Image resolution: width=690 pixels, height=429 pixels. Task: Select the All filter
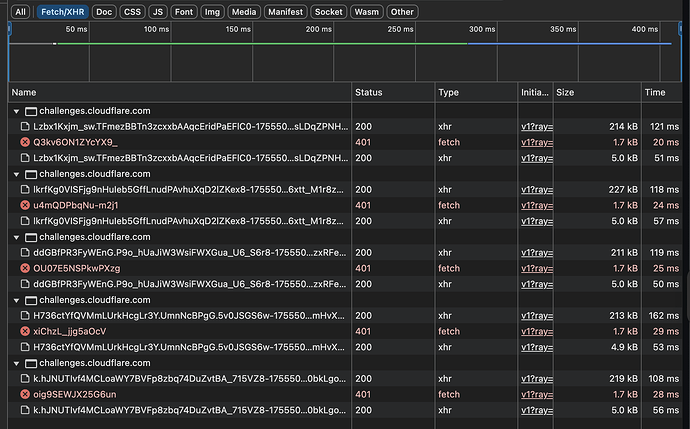point(20,12)
